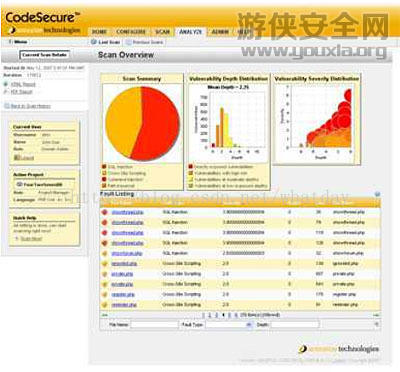Click the HTML Report icon
Viewport: 400px width, 372px height.
pyautogui.click(x=6, y=84)
